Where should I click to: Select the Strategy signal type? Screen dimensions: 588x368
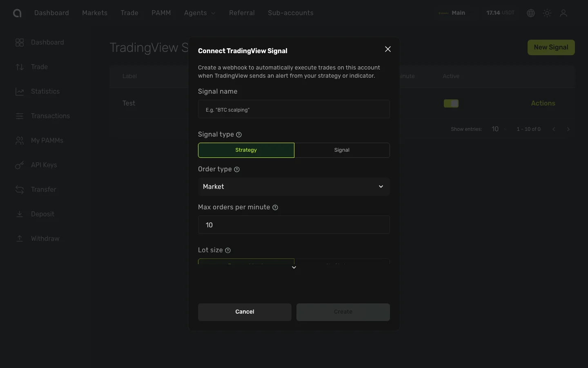[x=246, y=150]
